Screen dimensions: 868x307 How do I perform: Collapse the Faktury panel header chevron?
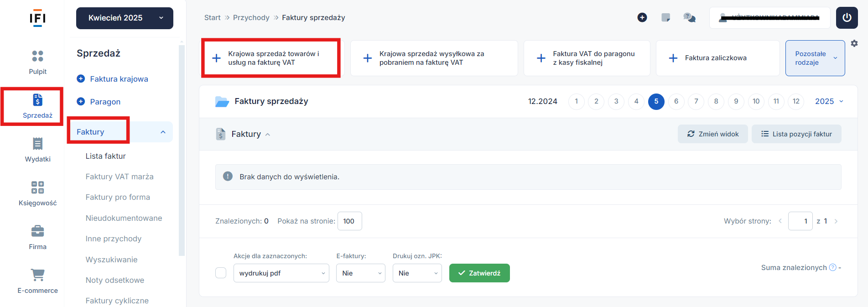coord(268,135)
